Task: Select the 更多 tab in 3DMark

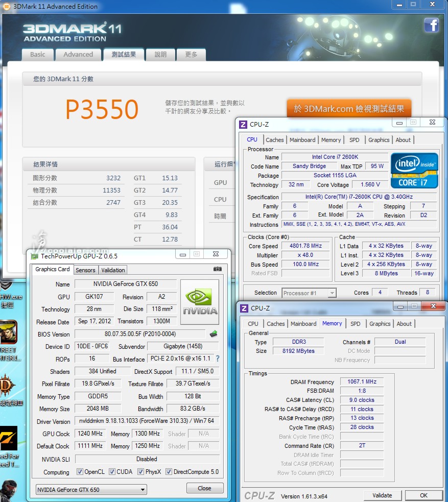Action: 191,55
